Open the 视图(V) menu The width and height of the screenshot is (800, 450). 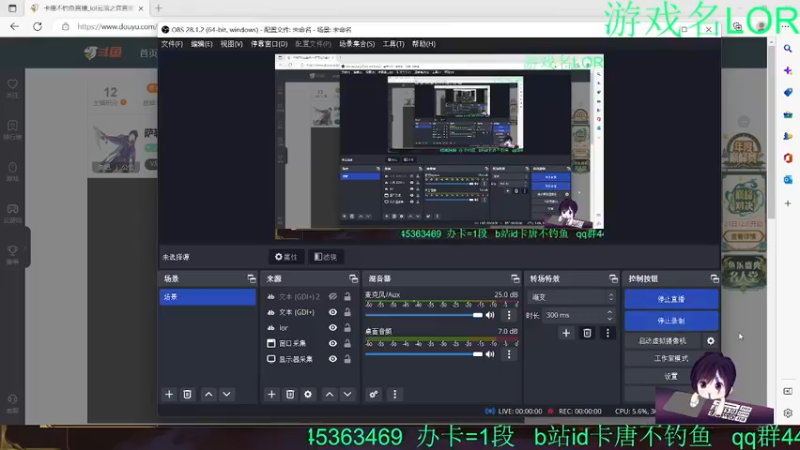pyautogui.click(x=231, y=44)
